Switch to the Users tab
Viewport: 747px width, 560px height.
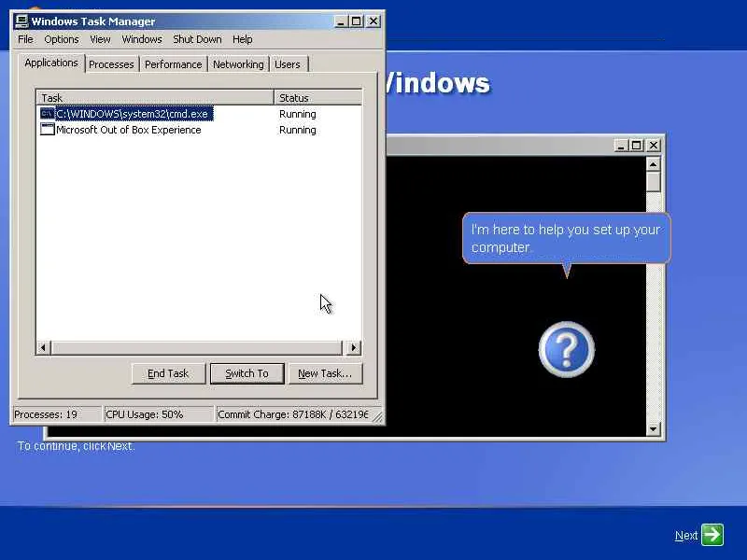tap(288, 64)
